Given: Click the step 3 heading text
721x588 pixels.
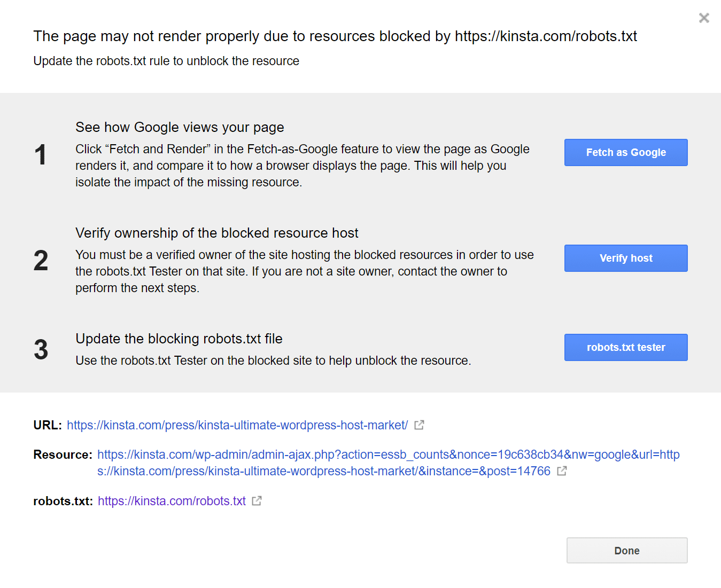Looking at the screenshot, I should (x=179, y=338).
